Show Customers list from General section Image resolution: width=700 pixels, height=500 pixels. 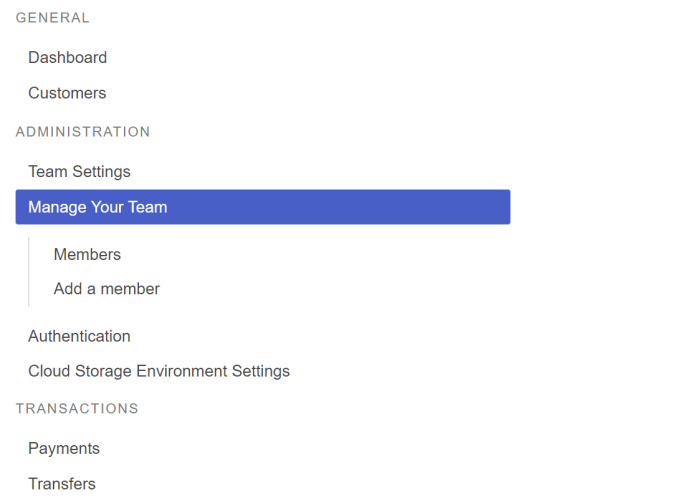(67, 93)
